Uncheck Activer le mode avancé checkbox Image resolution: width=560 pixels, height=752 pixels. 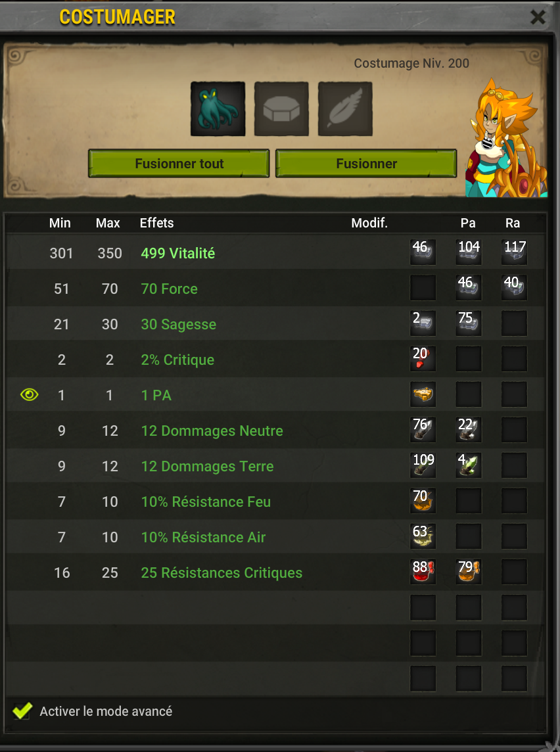(22, 711)
